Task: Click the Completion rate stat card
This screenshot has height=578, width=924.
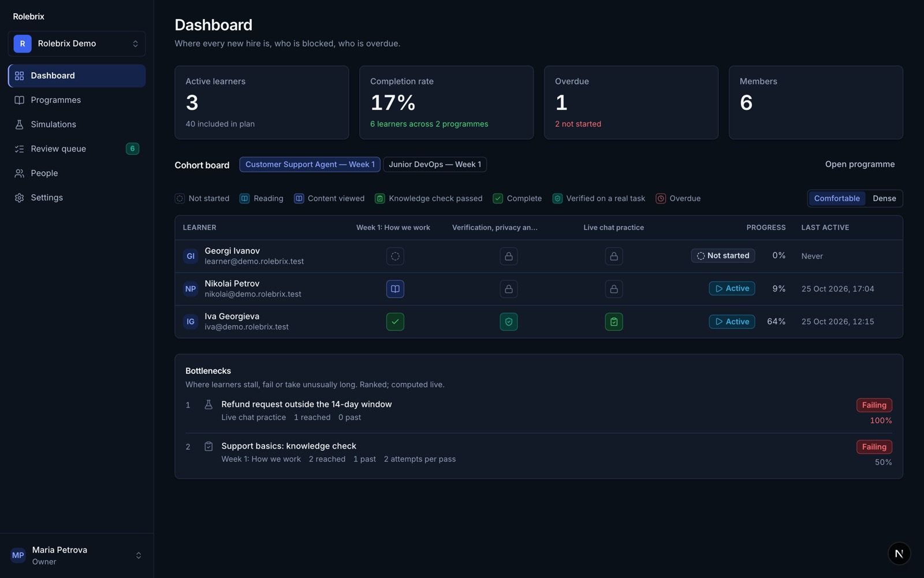Action: pos(446,102)
